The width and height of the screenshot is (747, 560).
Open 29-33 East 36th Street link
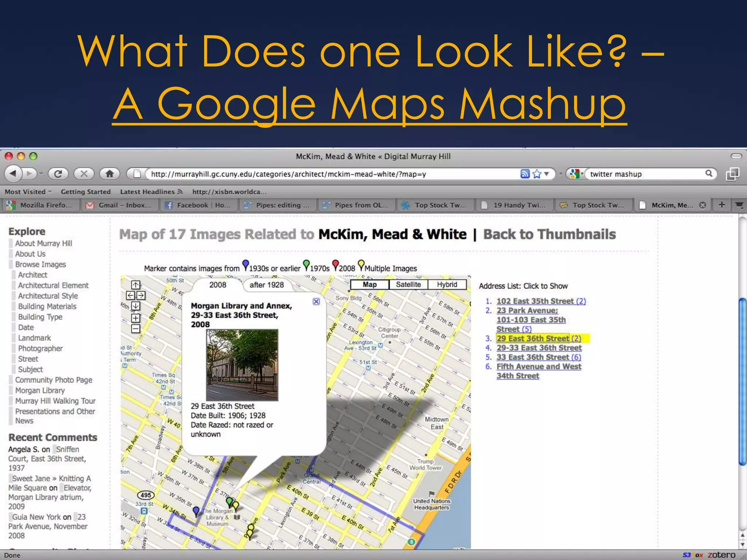pos(539,348)
